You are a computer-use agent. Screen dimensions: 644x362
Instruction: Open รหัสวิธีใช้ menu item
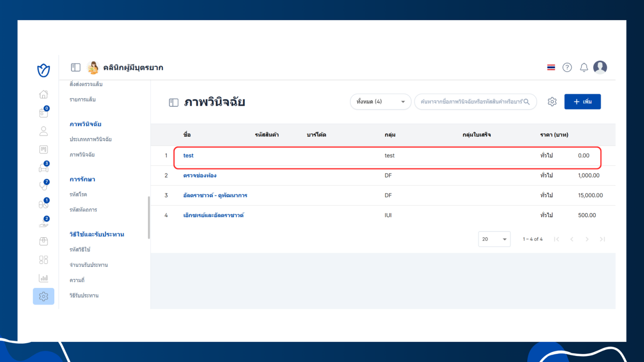coord(80,250)
